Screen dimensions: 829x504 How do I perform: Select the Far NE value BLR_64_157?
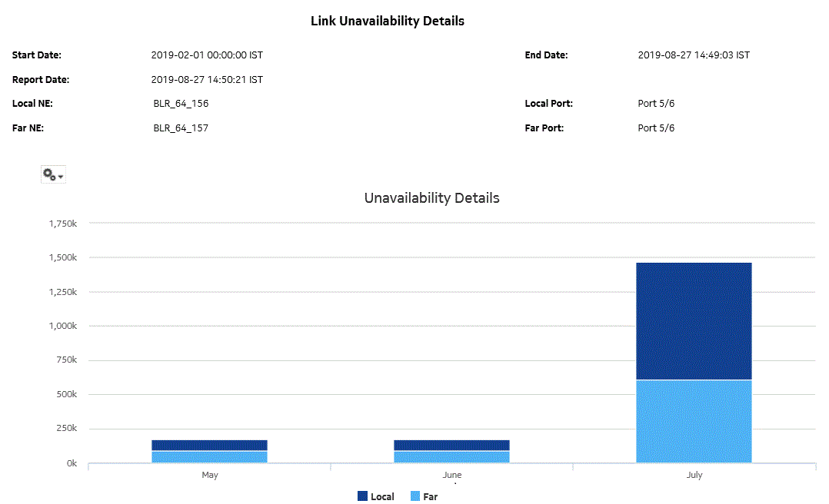(181, 128)
